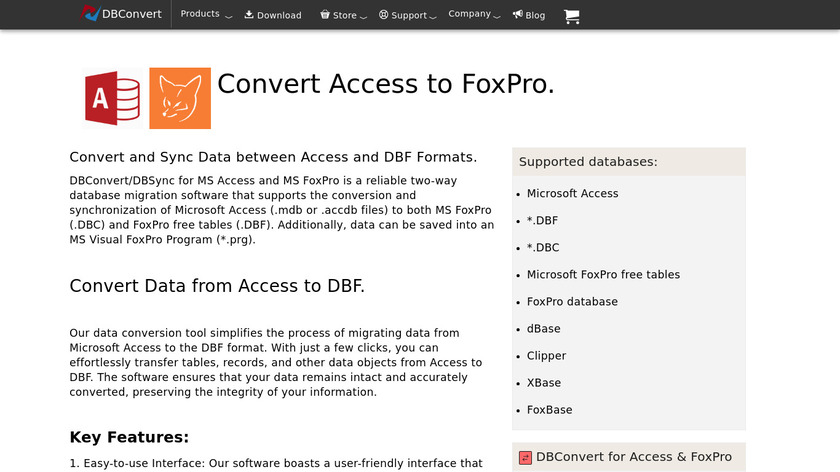Select 'XBase' list item
840x472 pixels.
tap(544, 383)
